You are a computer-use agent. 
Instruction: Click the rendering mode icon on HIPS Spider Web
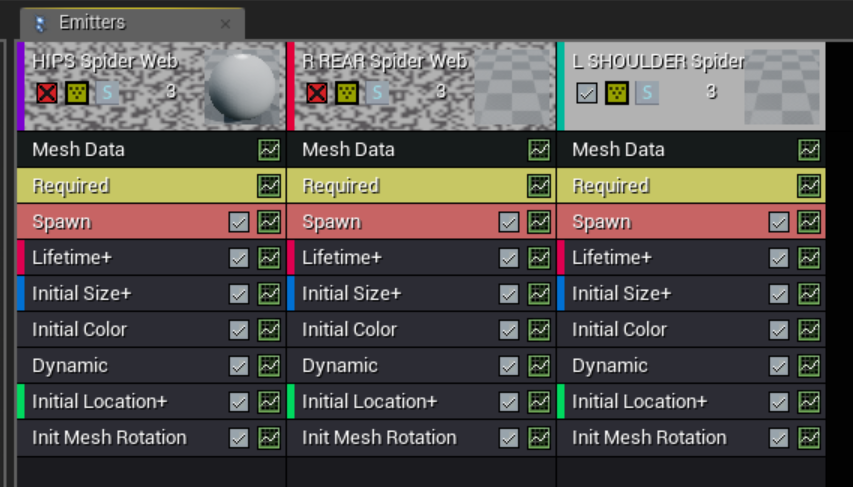click(x=77, y=93)
